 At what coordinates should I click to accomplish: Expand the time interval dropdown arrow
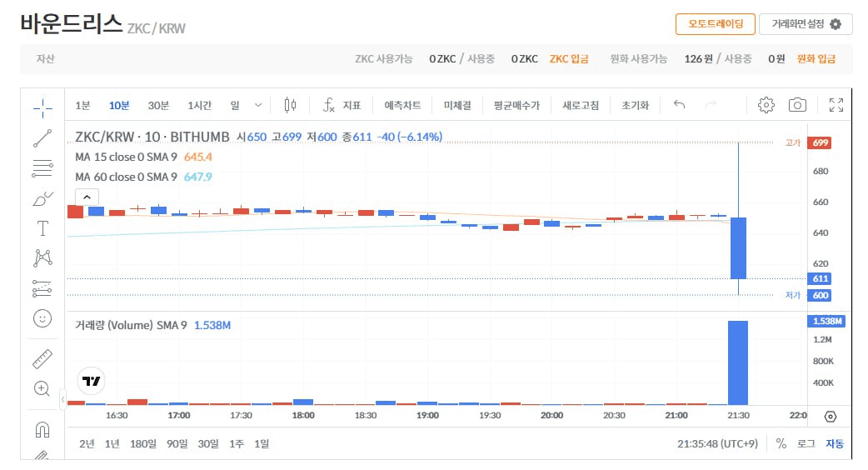(257, 105)
